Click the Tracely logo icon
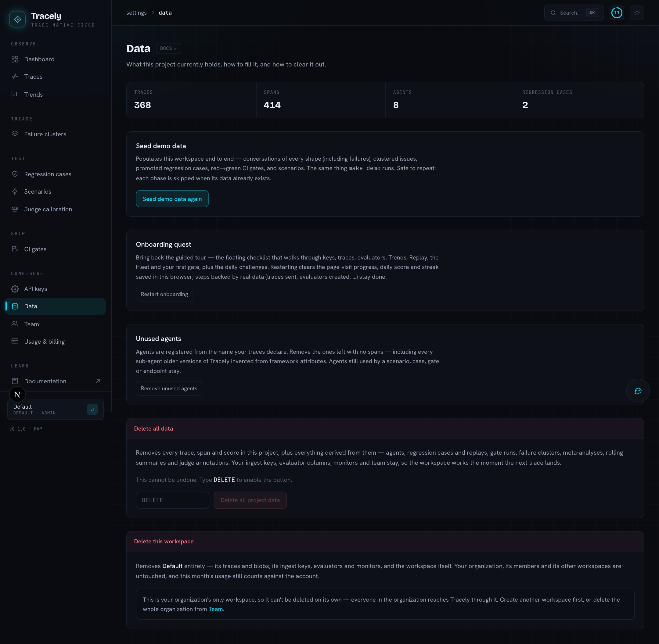The image size is (659, 644). (x=17, y=19)
